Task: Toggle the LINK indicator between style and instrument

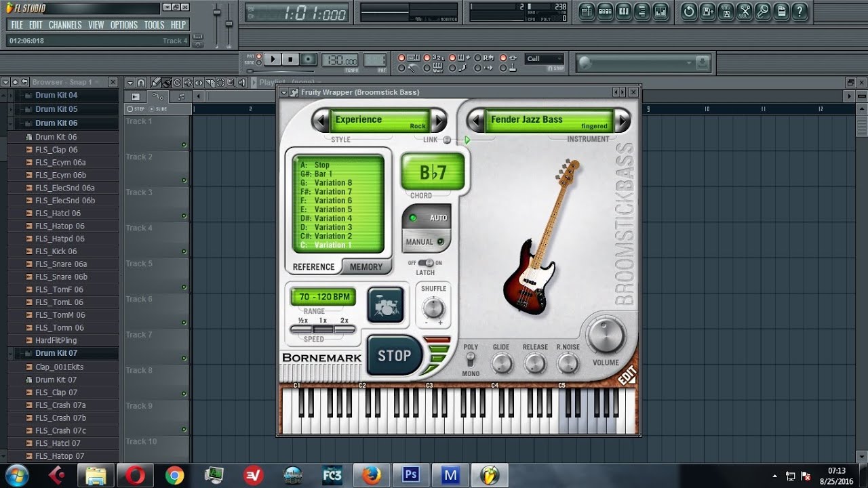Action: click(446, 140)
